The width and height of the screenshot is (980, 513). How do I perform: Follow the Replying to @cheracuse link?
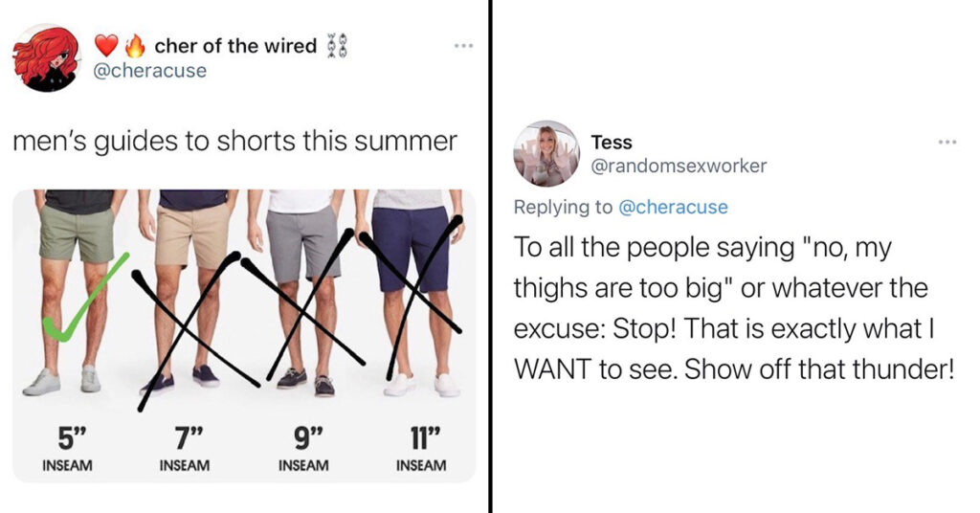[x=673, y=207]
